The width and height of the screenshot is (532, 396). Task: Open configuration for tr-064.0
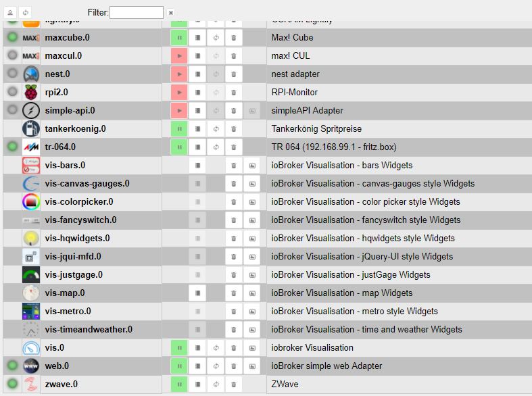(197, 147)
